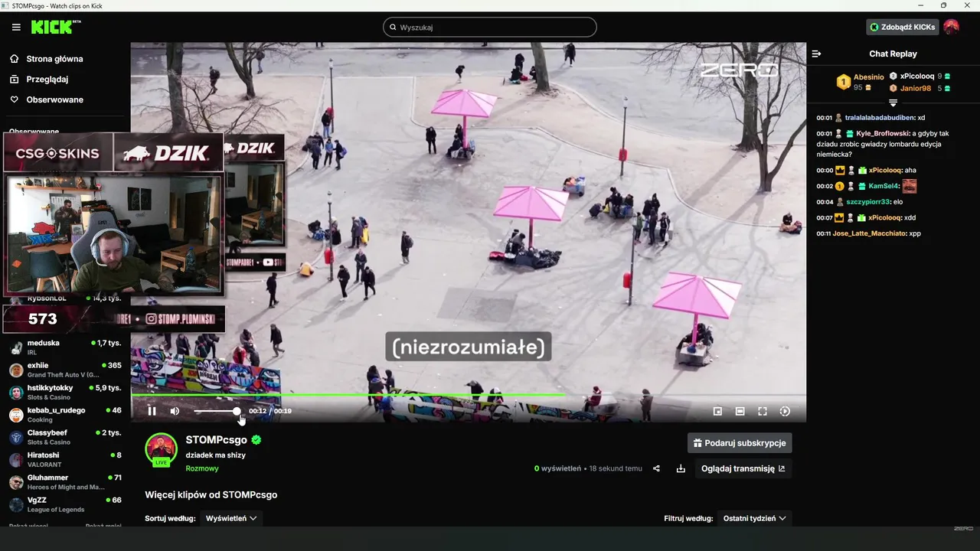The height and width of the screenshot is (551, 980).
Task: Toggle theater mode
Action: tap(740, 411)
